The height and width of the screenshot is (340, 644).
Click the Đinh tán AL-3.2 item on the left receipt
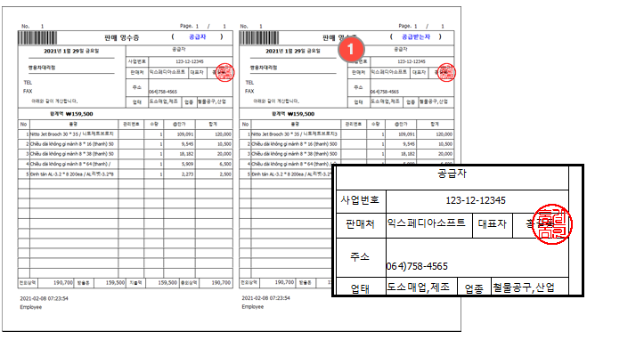coord(72,174)
